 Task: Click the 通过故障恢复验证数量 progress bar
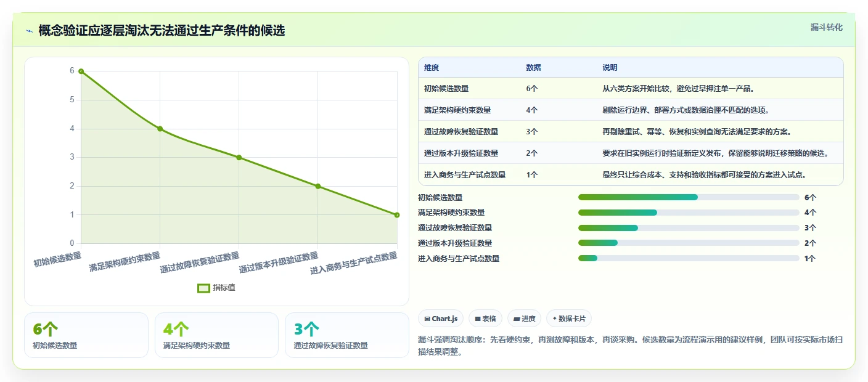[x=689, y=228]
